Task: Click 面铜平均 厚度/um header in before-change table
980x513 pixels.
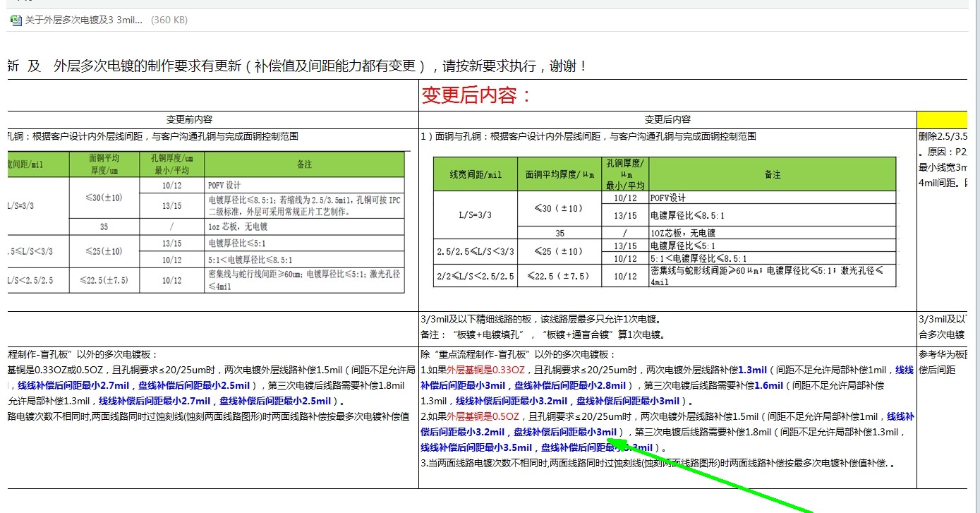Action: coord(104,164)
